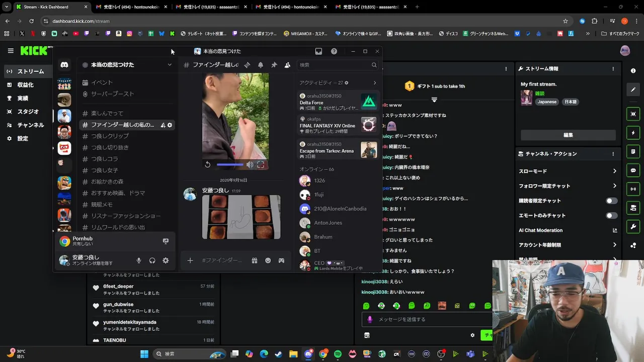Deafen audio with Discord headphones icon
Viewport: 644px width, 362px height.
[152, 260]
